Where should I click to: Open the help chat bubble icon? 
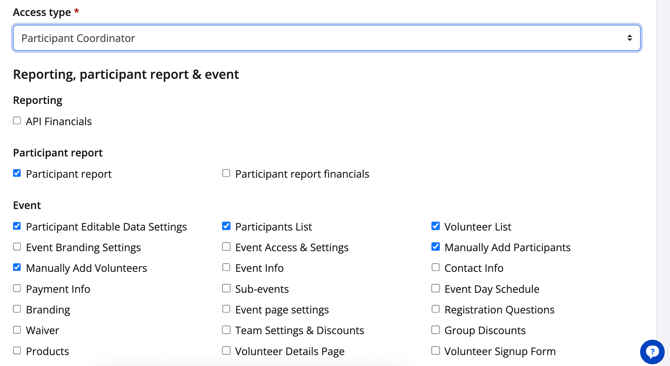(652, 352)
